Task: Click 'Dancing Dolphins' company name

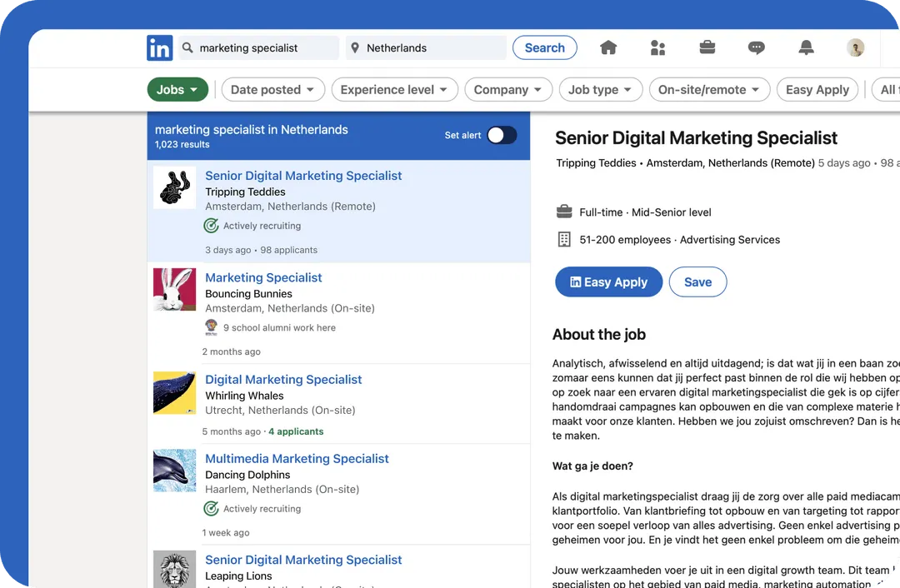Action: (247, 475)
